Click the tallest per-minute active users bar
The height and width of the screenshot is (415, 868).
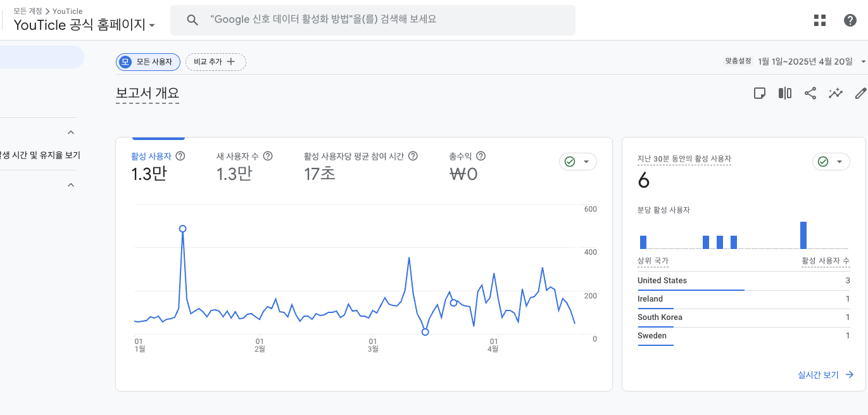point(803,235)
